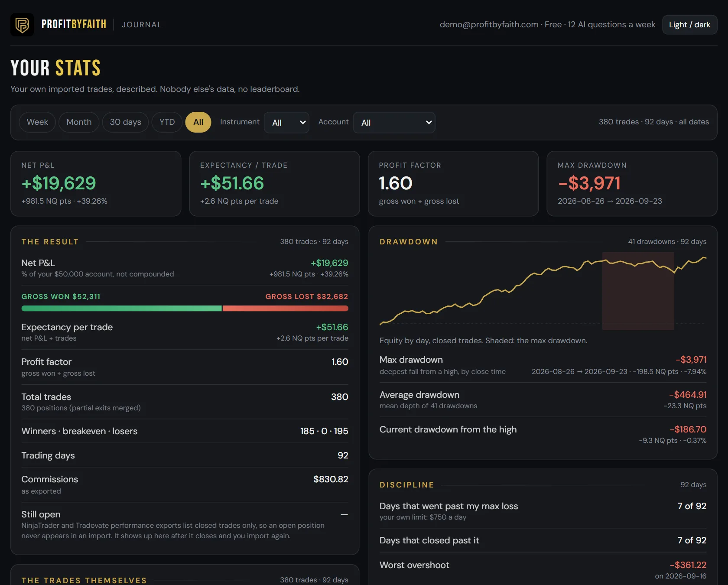Click 'Current drawdown from the high' label
This screenshot has height=585, width=728.
(448, 429)
